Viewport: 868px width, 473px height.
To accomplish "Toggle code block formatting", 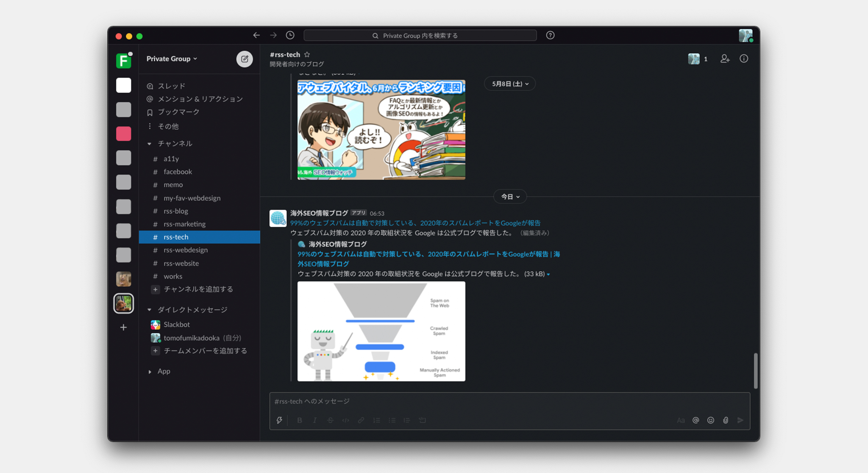I will pos(422,420).
